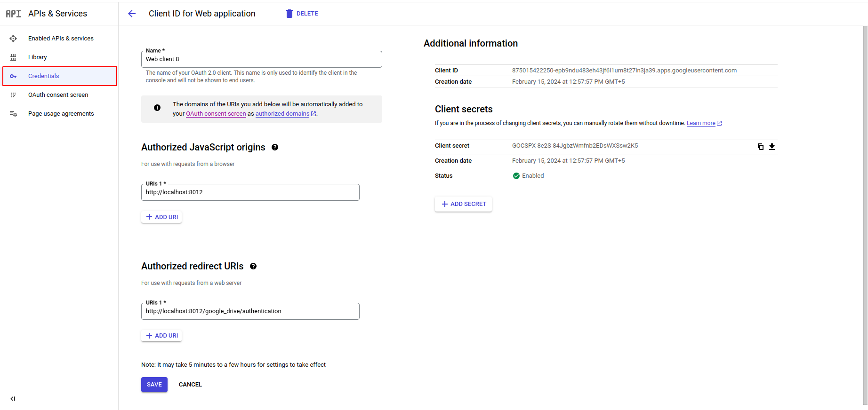The width and height of the screenshot is (868, 410).
Task: Go back using the left arrow
Action: [x=132, y=14]
